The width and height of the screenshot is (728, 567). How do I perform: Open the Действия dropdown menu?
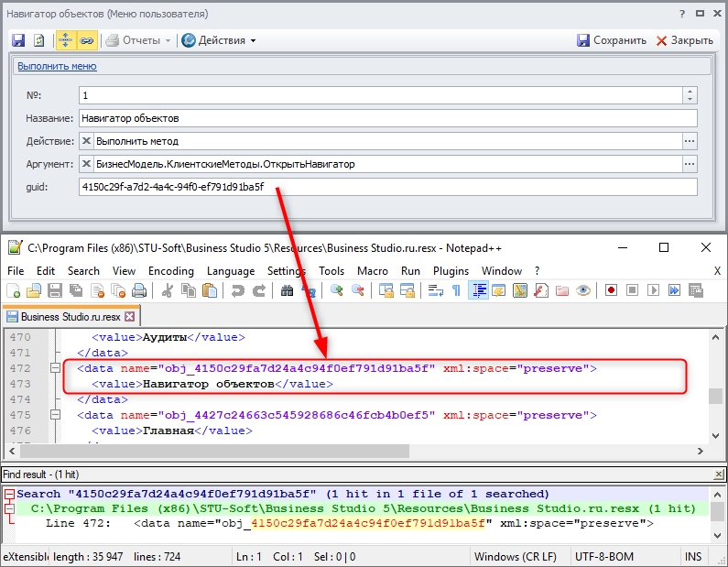(219, 40)
